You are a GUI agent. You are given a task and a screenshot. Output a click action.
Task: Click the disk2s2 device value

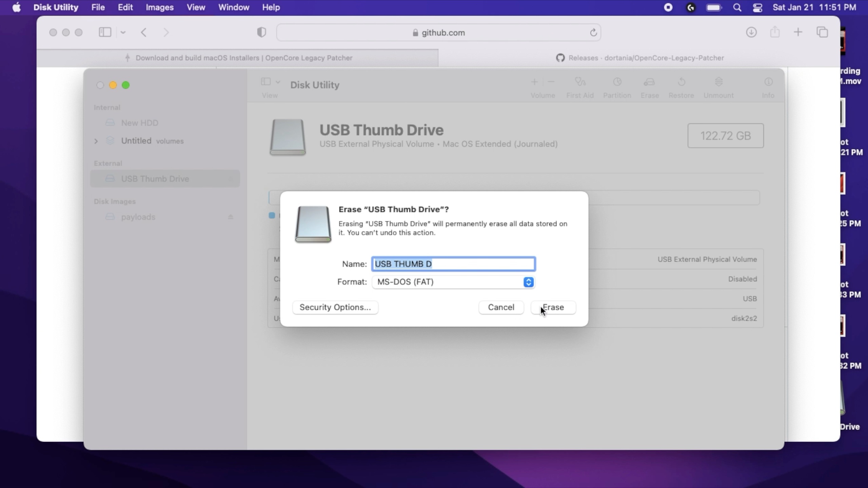click(x=744, y=318)
